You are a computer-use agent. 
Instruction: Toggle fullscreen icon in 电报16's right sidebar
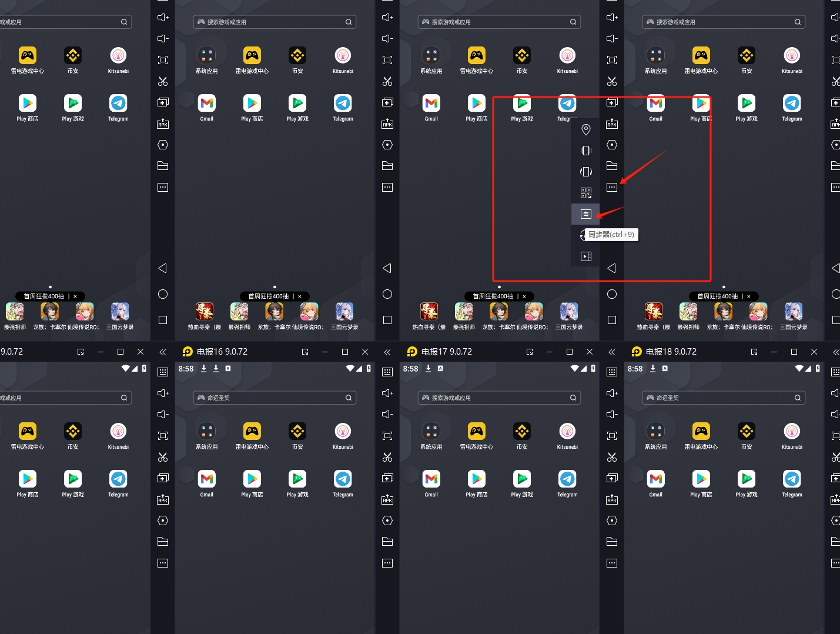click(x=387, y=436)
